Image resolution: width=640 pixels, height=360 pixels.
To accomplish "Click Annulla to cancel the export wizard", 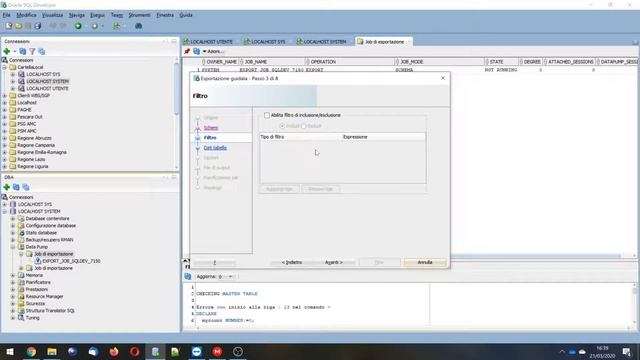I will (x=424, y=262).
